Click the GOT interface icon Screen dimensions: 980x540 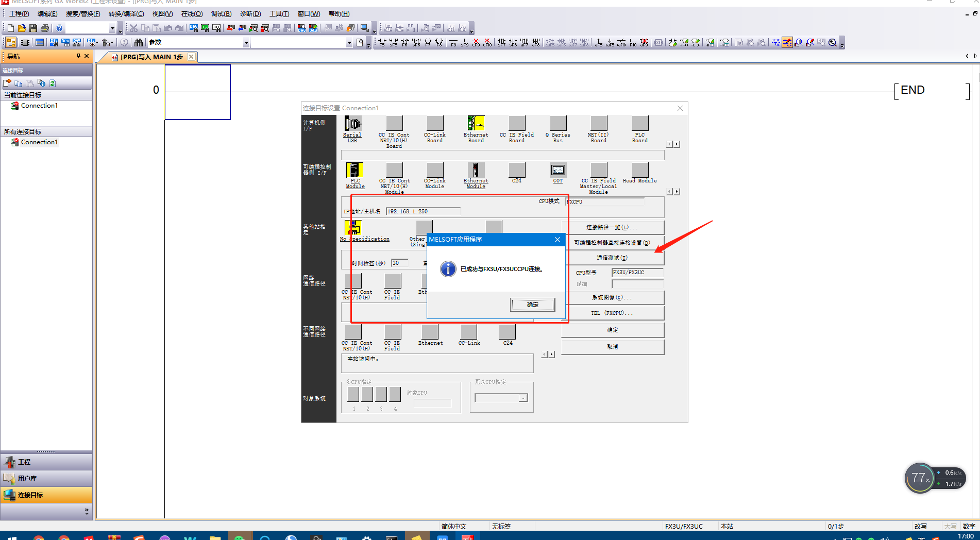click(557, 171)
